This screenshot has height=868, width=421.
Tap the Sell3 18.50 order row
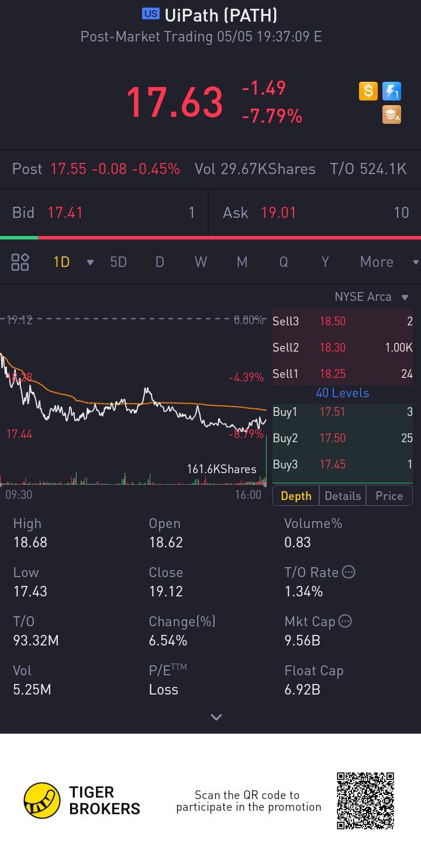[x=343, y=321]
